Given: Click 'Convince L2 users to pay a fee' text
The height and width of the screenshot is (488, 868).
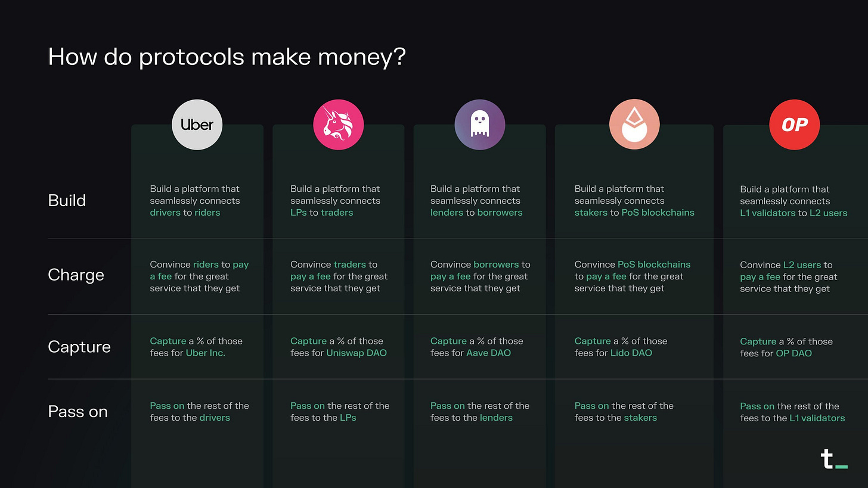Looking at the screenshot, I should coord(786,271).
